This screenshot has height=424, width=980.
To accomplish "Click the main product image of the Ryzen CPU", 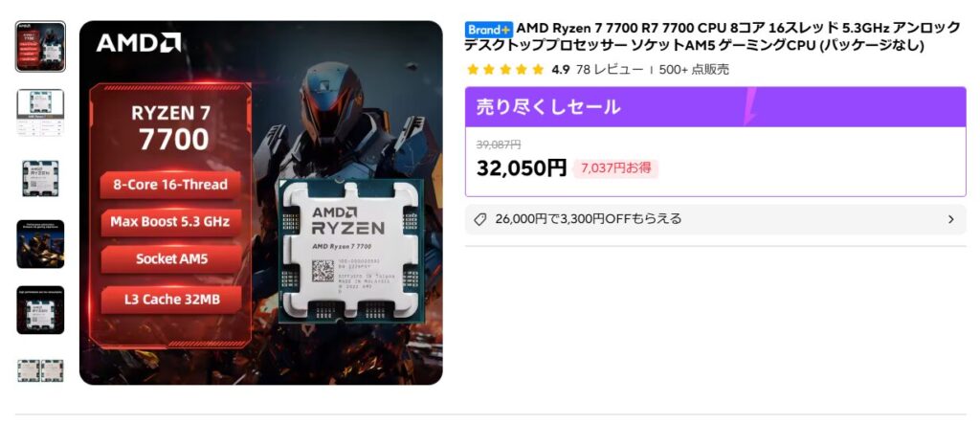I will pos(260,203).
